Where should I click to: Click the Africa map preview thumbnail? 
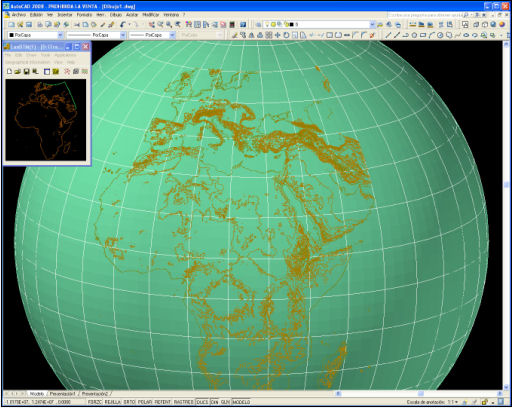(x=46, y=120)
